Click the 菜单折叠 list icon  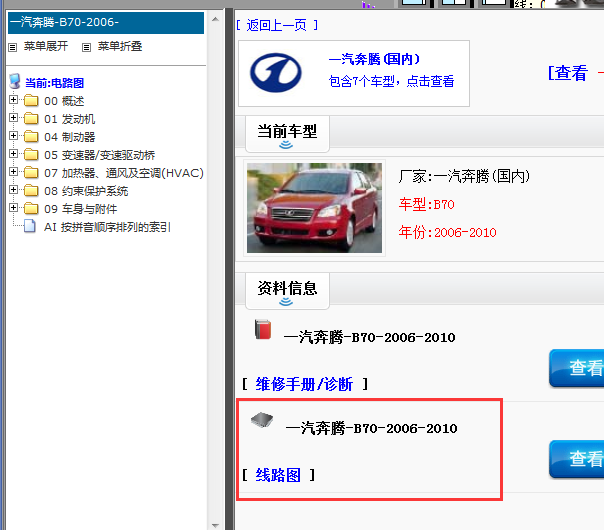pyautogui.click(x=86, y=47)
